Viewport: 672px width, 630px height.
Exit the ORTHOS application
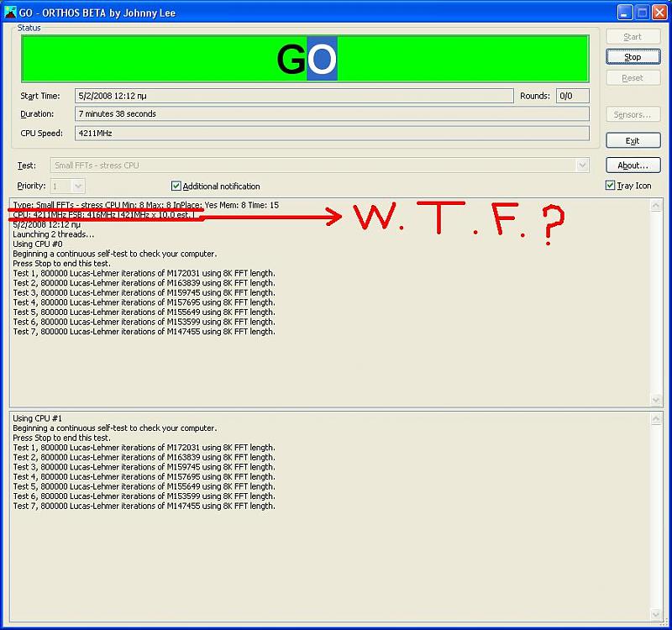click(x=633, y=140)
